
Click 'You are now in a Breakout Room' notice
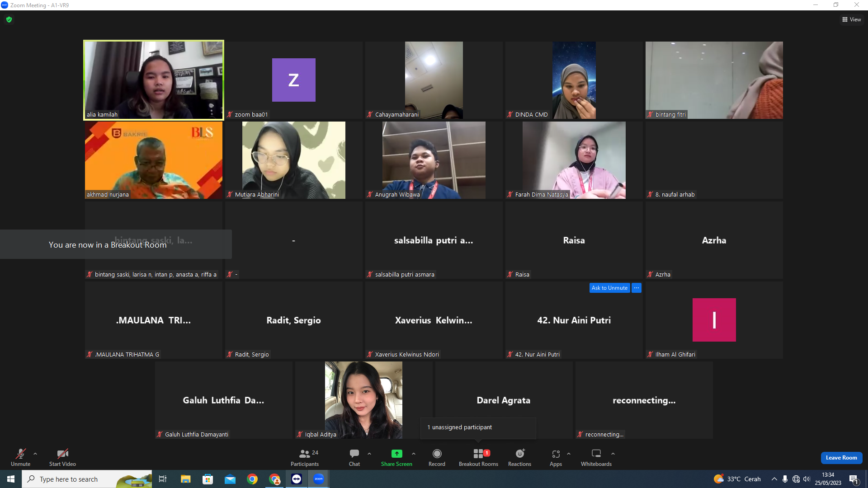click(x=116, y=244)
